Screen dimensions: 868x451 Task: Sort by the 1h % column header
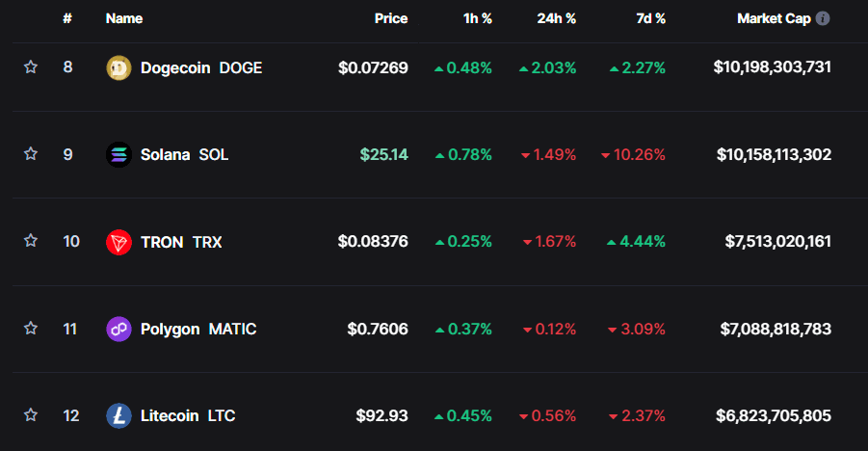[477, 18]
